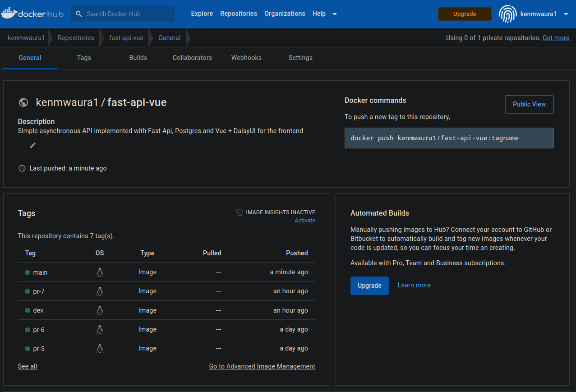Open the pr-6 tag
Image resolution: width=576 pixels, height=392 pixels.
[x=39, y=330]
